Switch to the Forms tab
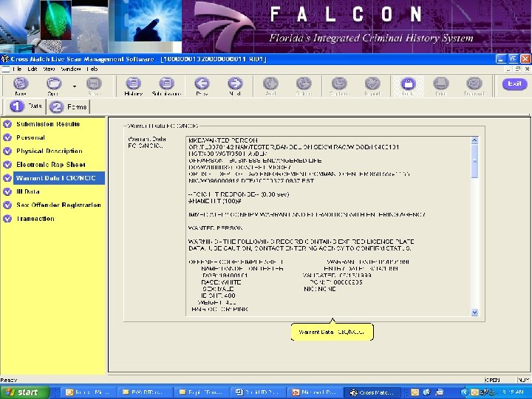This screenshot has width=532, height=399. [x=68, y=107]
